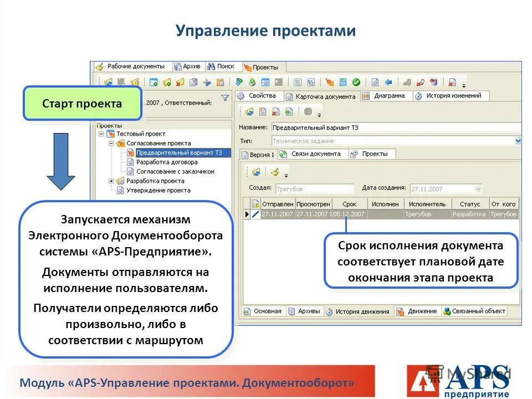Image resolution: width=532 pixels, height=399 pixels.
Task: Switch to the Архив tab
Action: 188,66
